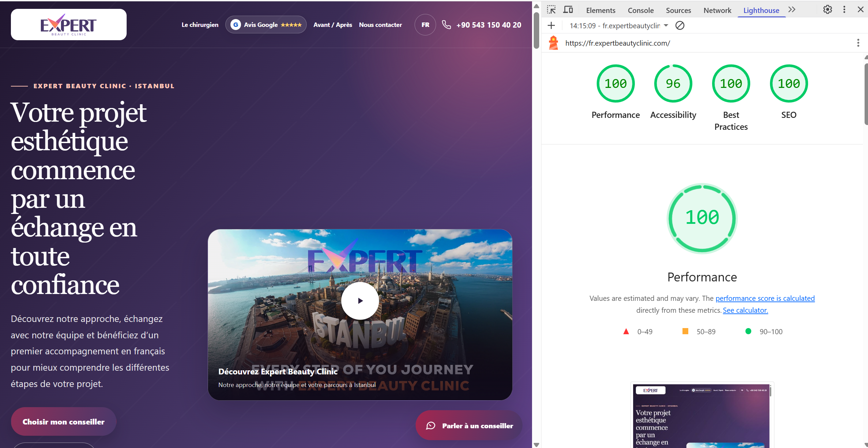The width and height of the screenshot is (868, 448).
Task: Click the large Performance 100 gauge
Action: tap(702, 218)
